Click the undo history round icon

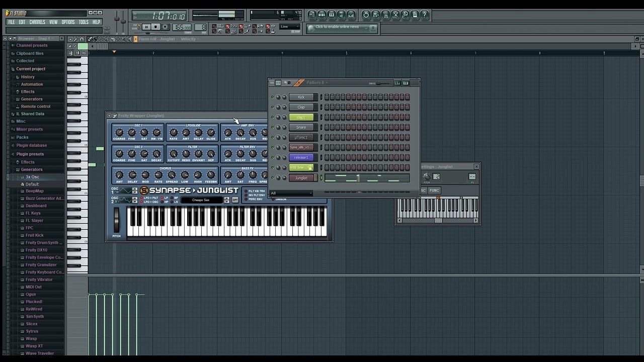(x=366, y=15)
